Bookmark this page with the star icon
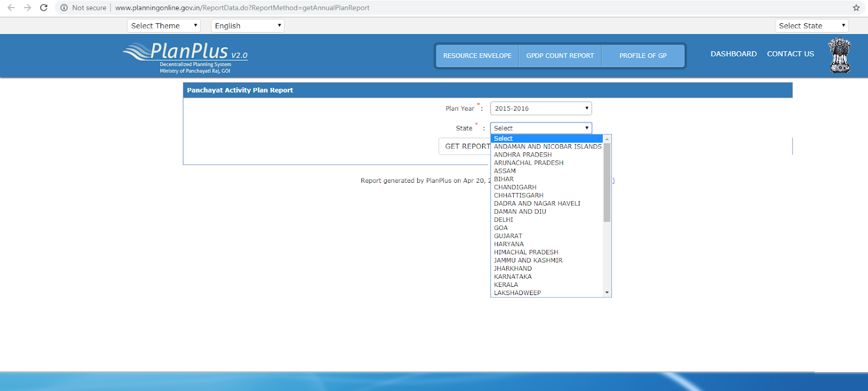This screenshot has width=868, height=391. (856, 8)
